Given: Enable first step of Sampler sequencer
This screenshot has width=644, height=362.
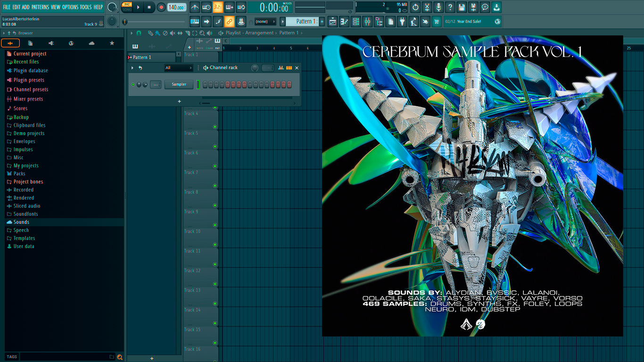Looking at the screenshot, I should pos(205,84).
